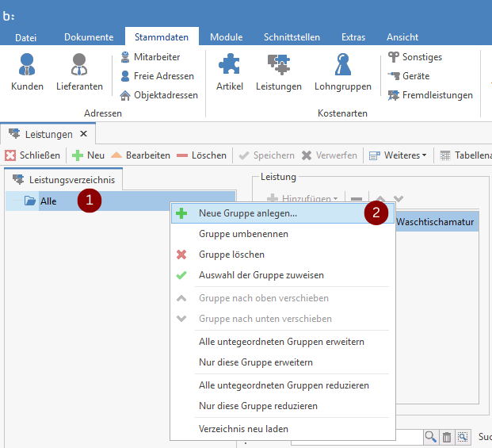Open the Lohngruppen cost type
The image size is (492, 448).
coord(342,71)
